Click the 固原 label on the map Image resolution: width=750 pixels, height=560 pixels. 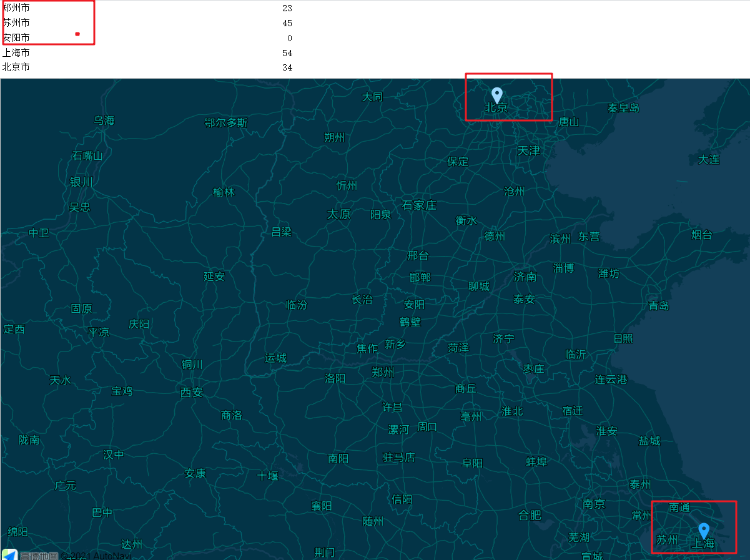tap(82, 308)
